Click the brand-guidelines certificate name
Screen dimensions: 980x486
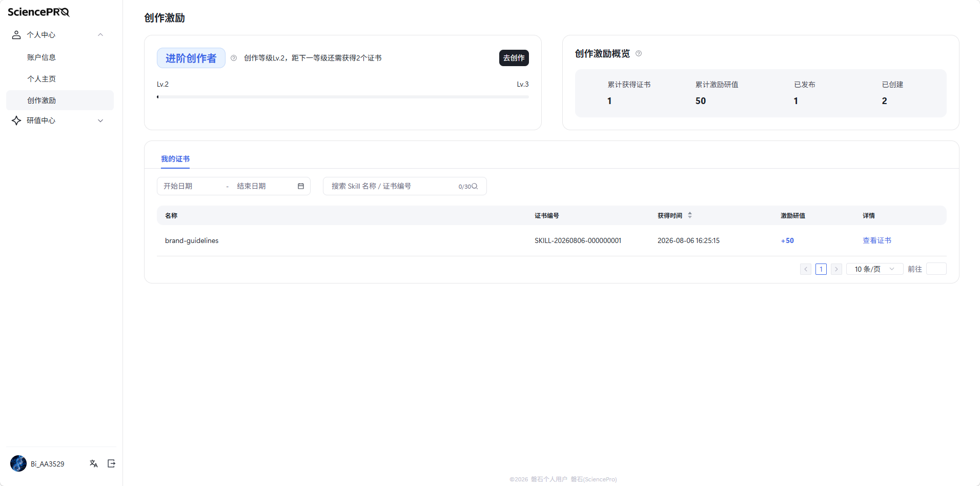pos(192,240)
